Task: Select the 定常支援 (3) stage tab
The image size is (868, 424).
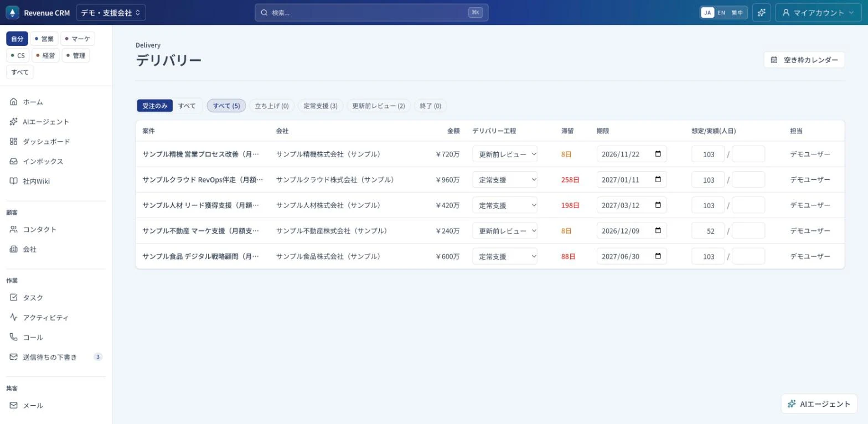Action: coord(321,106)
